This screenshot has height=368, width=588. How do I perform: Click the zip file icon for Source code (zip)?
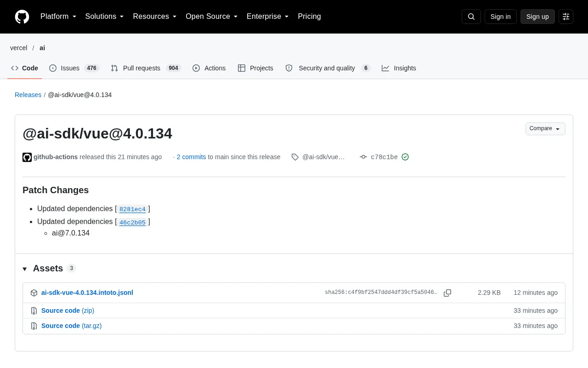pyautogui.click(x=34, y=311)
